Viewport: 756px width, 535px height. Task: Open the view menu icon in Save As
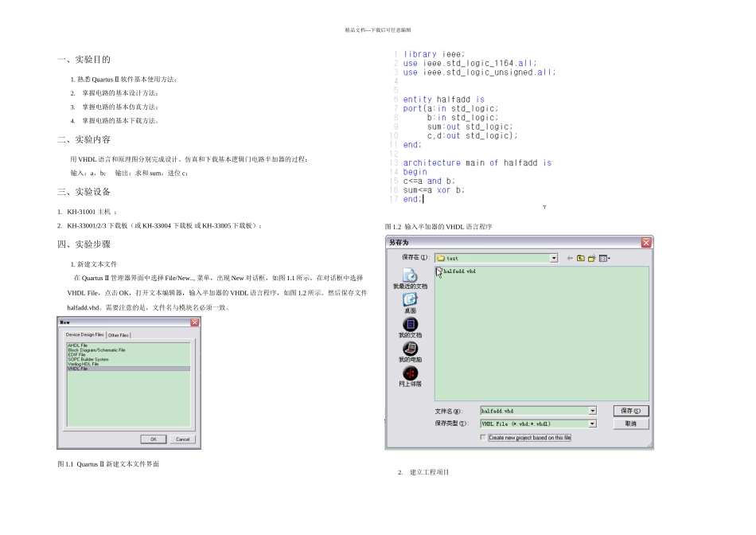click(x=604, y=258)
